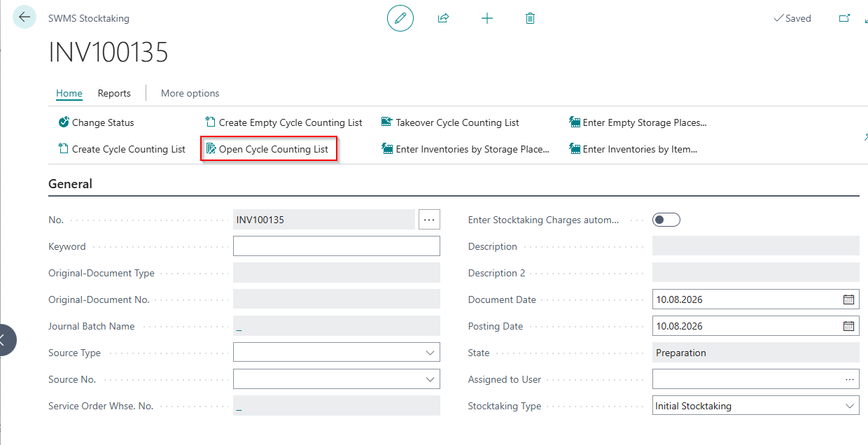Viewport: 868px width, 445px height.
Task: Open calendar picker for Document Date
Action: (x=848, y=299)
